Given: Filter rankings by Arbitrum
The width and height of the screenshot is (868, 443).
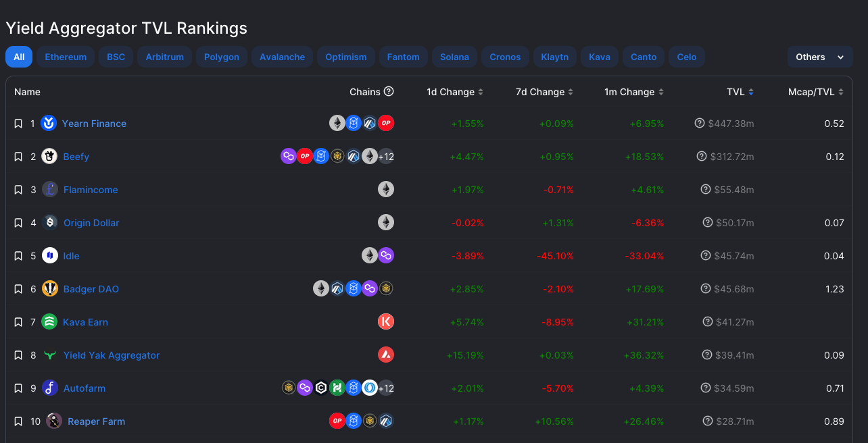Looking at the screenshot, I should (165, 57).
